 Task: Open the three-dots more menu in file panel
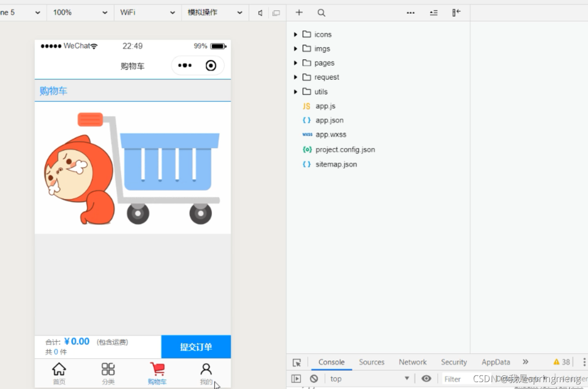[410, 13]
